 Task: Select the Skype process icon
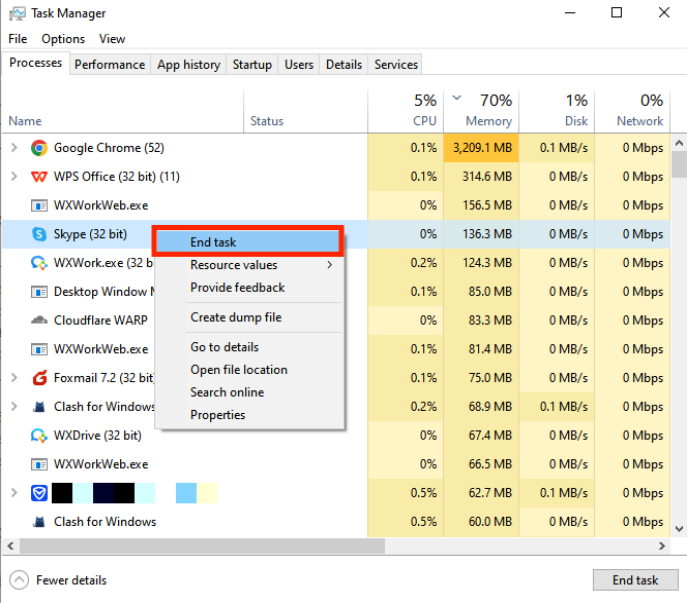point(39,235)
